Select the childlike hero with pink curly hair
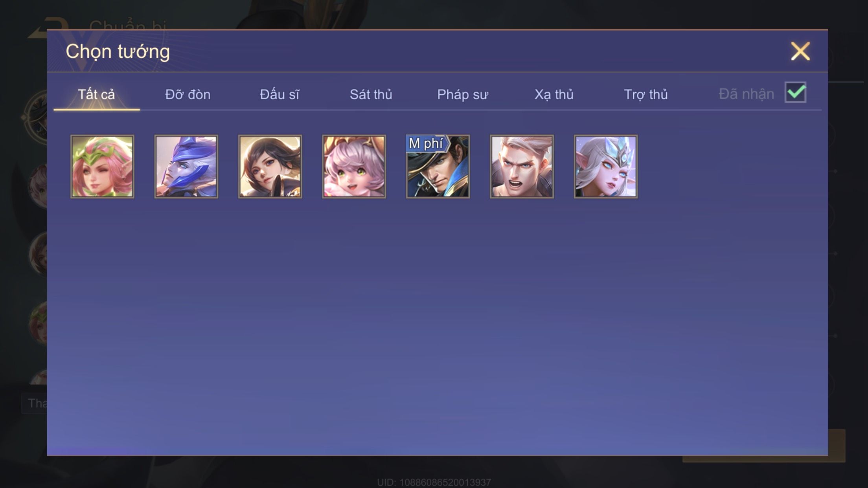The height and width of the screenshot is (488, 868). [354, 166]
